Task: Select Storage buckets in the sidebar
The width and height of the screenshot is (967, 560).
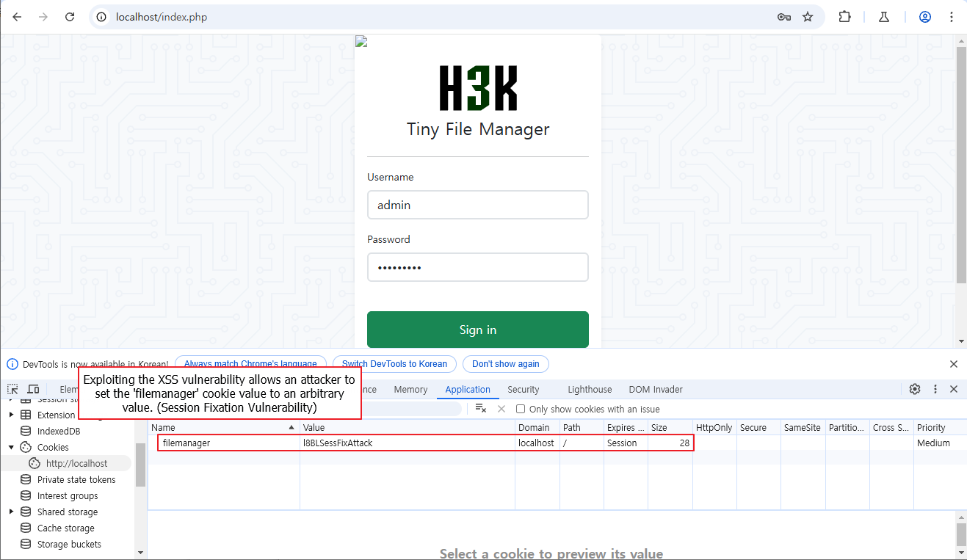Action: pos(69,544)
